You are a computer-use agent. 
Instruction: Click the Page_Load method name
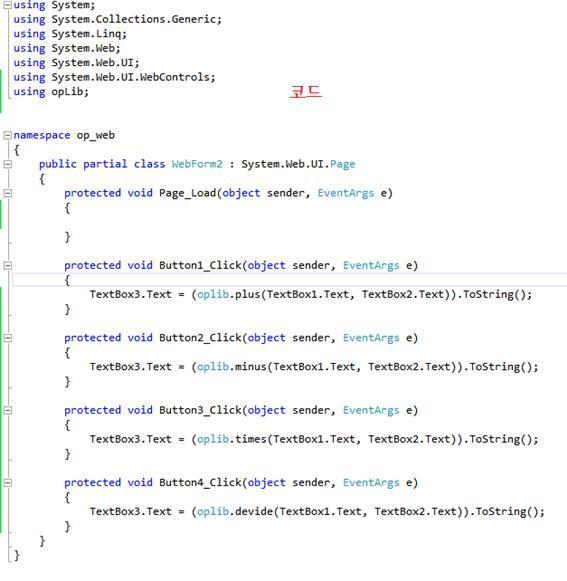coord(188,193)
